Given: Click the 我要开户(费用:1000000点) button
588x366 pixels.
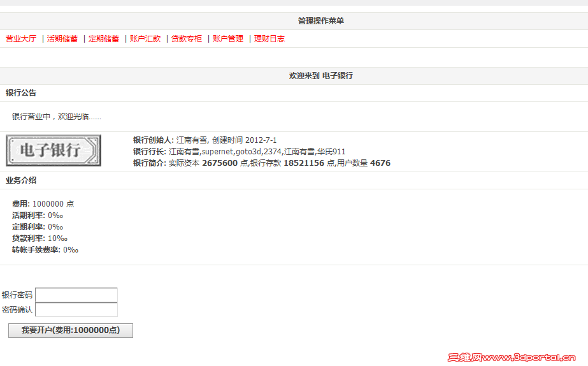Looking at the screenshot, I should coord(71,330).
